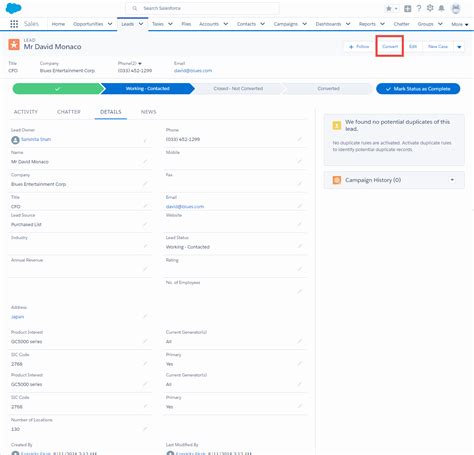Viewport: 474px width, 455px height.
Task: Select the Converted path stage
Action: coord(328,89)
